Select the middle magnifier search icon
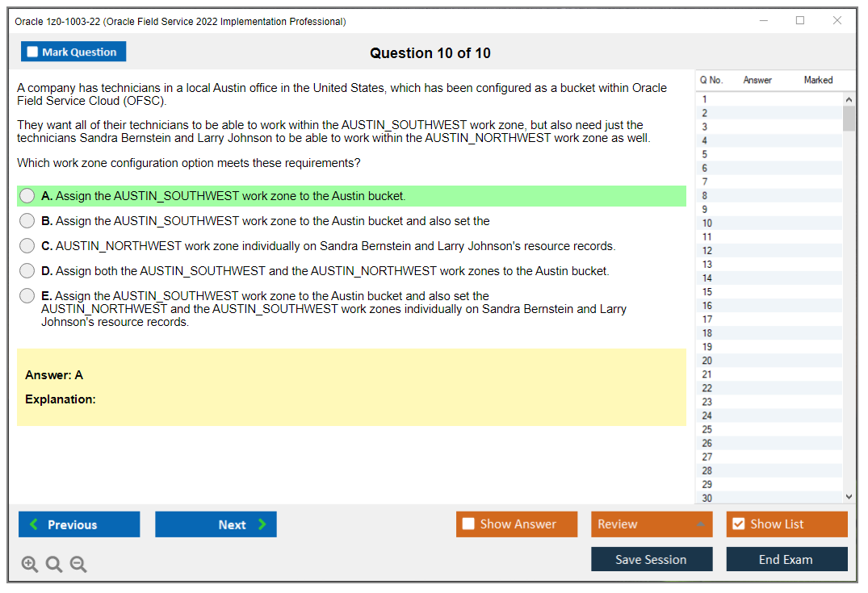 click(x=54, y=564)
